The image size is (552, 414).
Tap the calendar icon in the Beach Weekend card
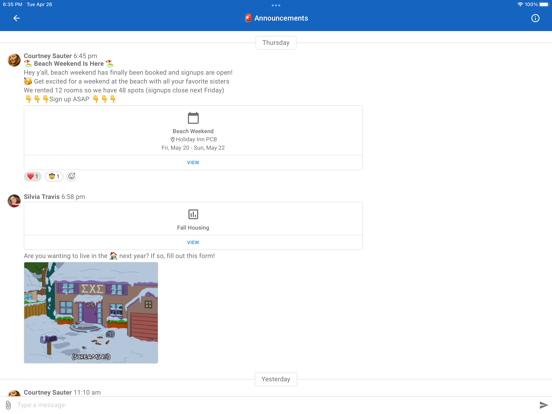click(x=193, y=118)
